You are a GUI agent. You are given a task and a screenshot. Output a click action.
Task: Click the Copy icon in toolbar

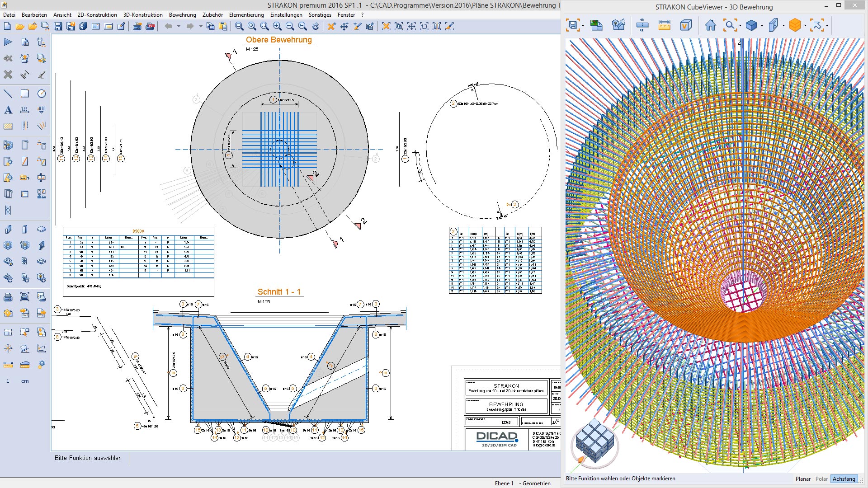click(x=210, y=27)
